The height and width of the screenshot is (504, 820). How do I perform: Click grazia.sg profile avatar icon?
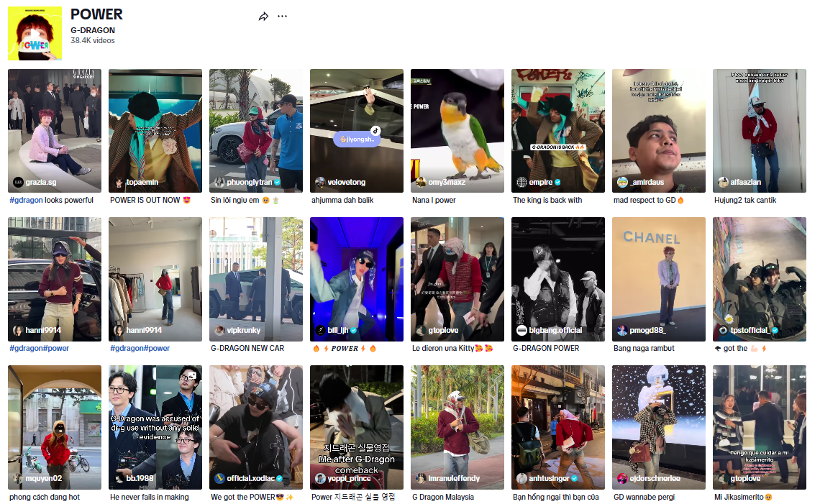coord(18,183)
